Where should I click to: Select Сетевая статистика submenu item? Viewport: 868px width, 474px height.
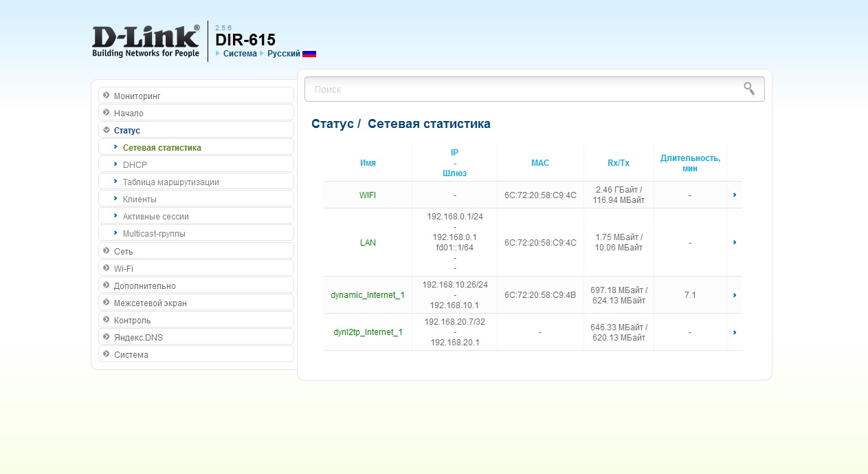196,147
